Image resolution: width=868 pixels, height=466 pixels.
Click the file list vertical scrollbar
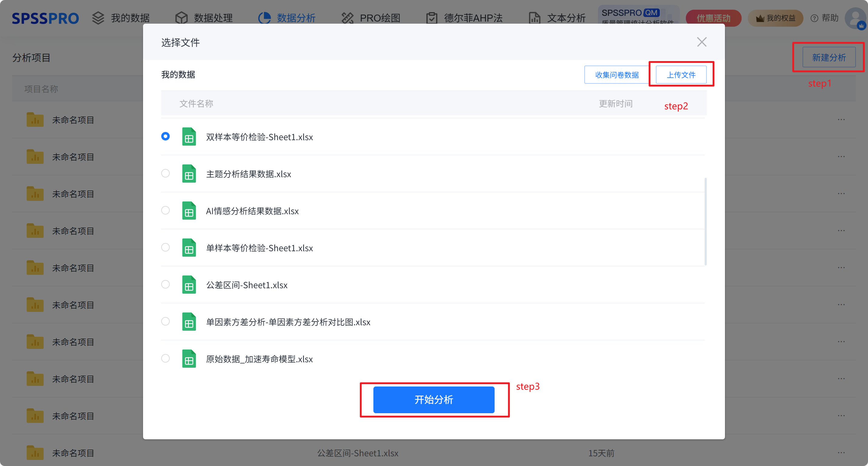tap(705, 221)
